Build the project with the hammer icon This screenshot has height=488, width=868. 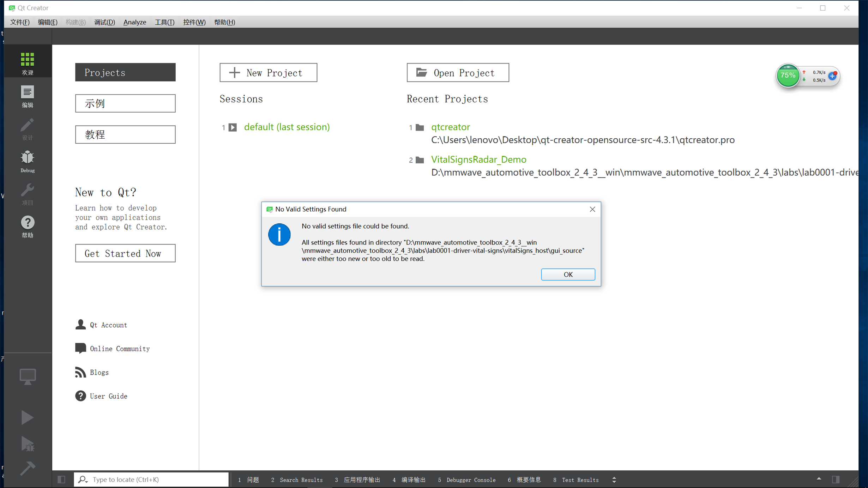tap(28, 468)
